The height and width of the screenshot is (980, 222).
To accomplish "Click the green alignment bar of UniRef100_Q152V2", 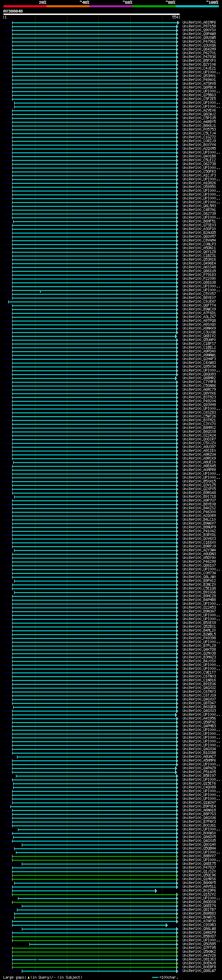I will (x=95, y=894).
